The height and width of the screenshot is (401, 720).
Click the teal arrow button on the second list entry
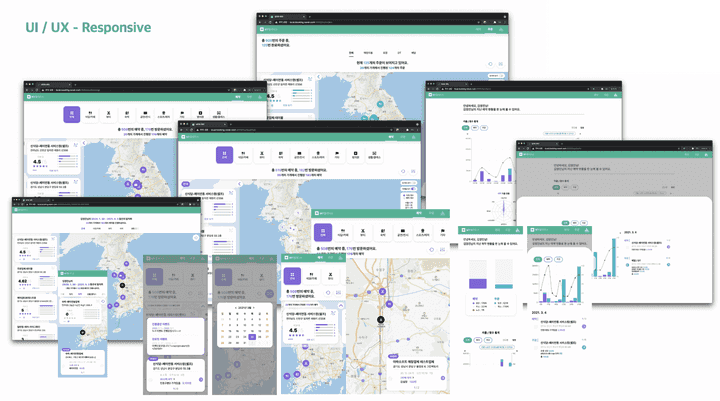(x=584, y=347)
